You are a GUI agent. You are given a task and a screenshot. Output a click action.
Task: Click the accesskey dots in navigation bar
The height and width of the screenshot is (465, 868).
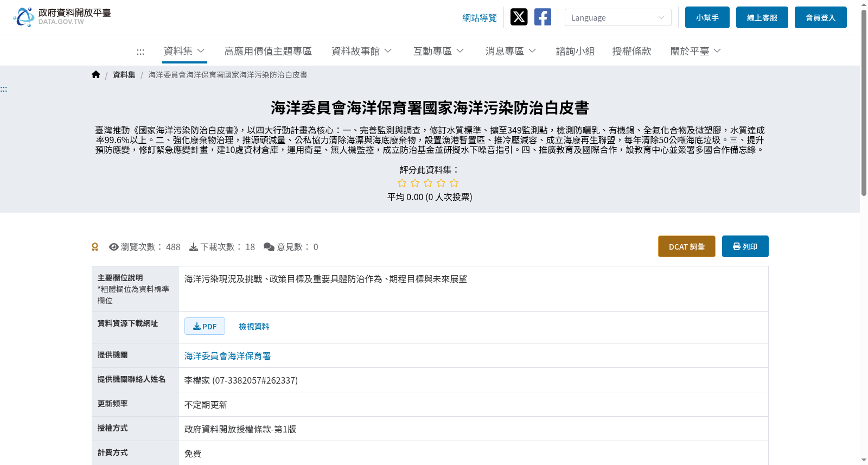141,52
